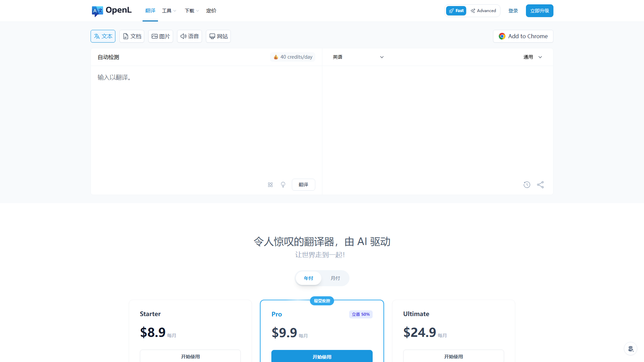Screen dimensions: 644x362
Task: Select 月付 monthly billing option
Action: (x=335, y=278)
